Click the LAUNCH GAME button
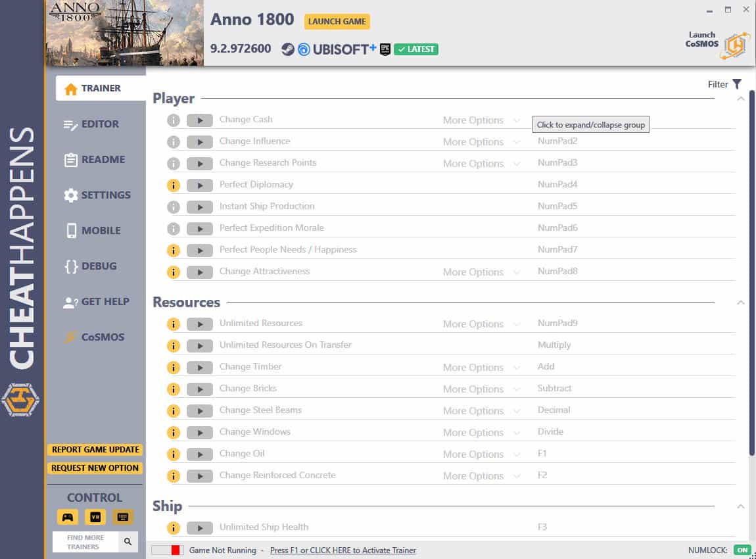This screenshot has width=756, height=559. tap(337, 22)
